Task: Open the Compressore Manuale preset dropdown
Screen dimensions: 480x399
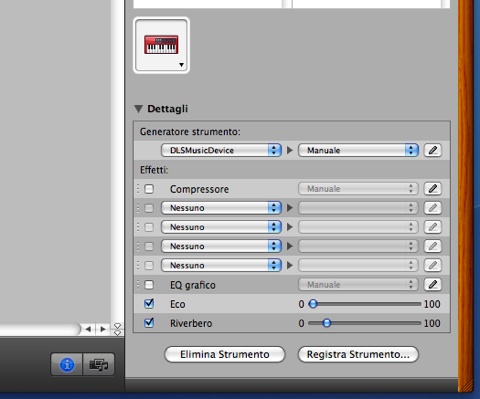Action: pos(358,189)
